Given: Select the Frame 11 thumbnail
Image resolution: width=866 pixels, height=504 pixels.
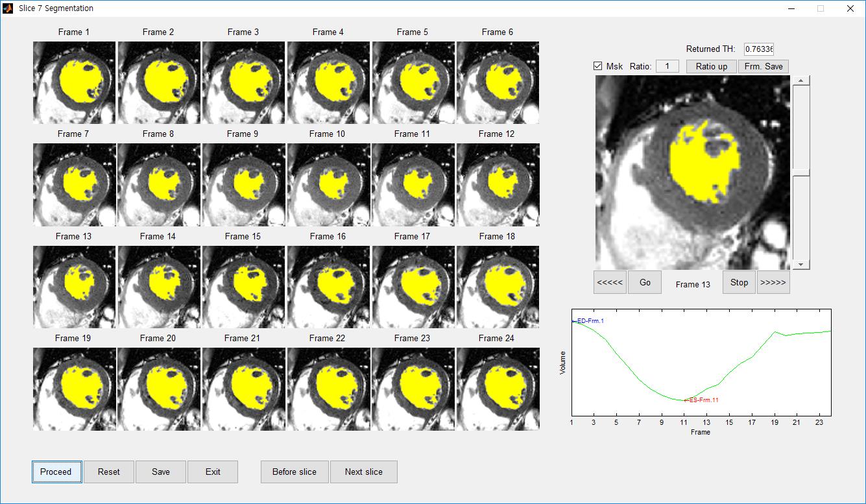Looking at the screenshot, I should [x=413, y=185].
